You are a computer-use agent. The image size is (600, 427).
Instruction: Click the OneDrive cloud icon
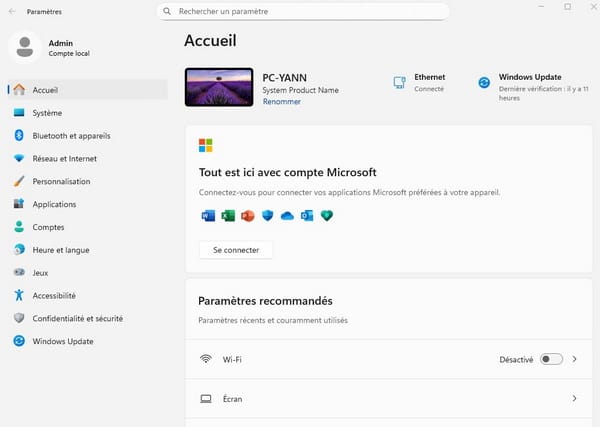click(287, 216)
